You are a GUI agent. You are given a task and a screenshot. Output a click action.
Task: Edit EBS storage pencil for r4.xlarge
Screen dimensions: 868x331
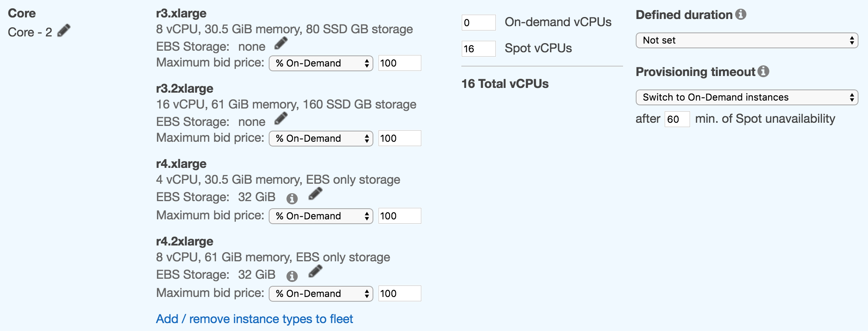315,194
